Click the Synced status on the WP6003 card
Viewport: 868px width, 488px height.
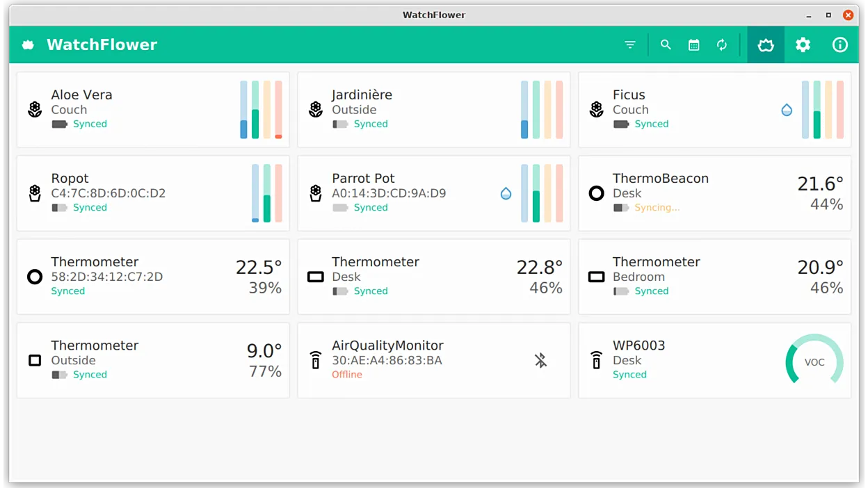629,375
